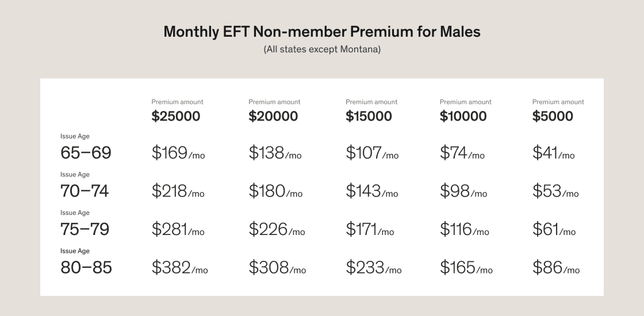Select the $98/mo premium value
This screenshot has height=316, width=644.
pos(463,191)
